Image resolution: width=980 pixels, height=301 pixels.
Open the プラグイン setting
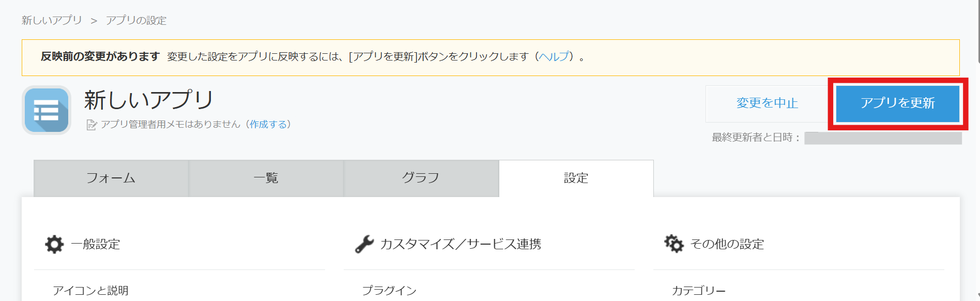pyautogui.click(x=389, y=291)
